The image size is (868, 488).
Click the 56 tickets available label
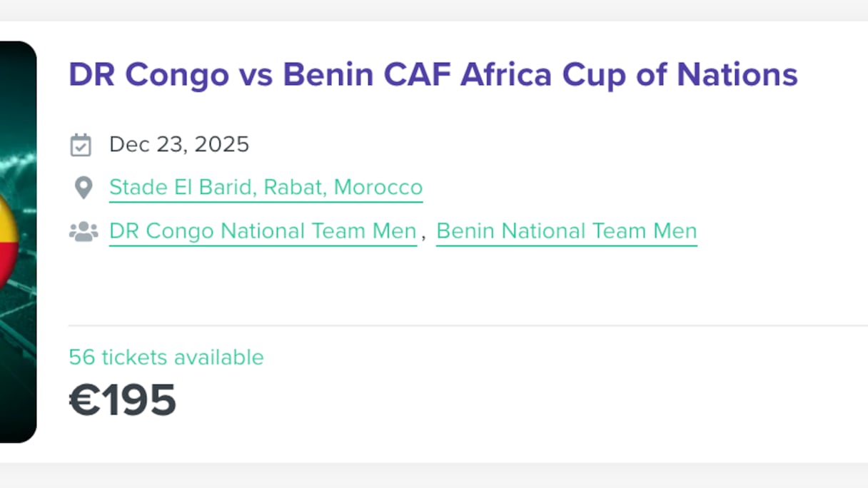(166, 357)
